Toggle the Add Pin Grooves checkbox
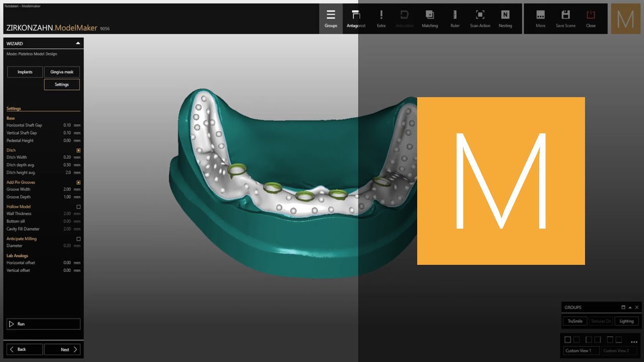The height and width of the screenshot is (362, 644). point(78,183)
